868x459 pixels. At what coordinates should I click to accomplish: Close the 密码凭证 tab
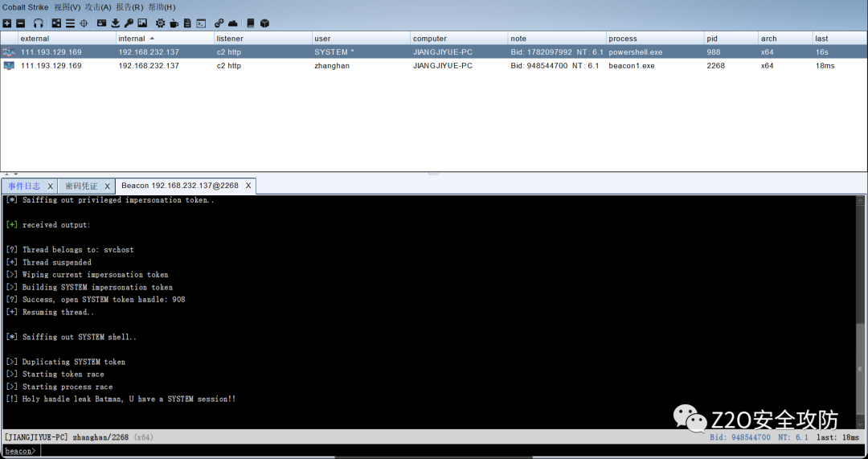tap(108, 186)
